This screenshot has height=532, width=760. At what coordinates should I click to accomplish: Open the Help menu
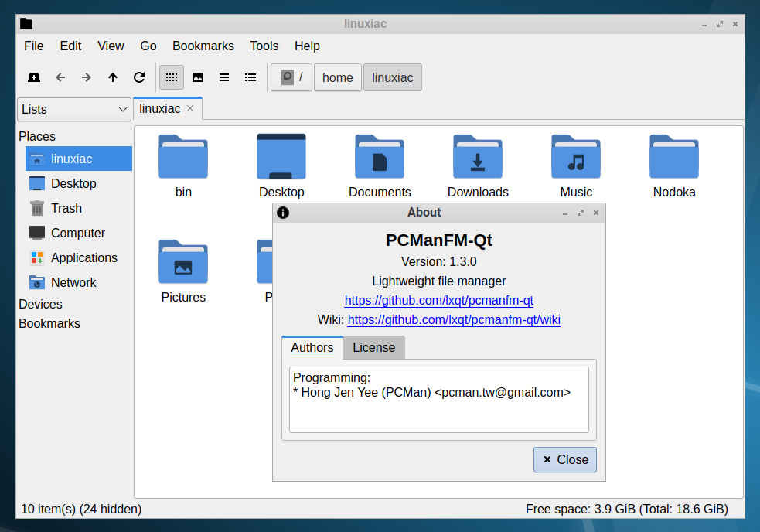tap(307, 46)
